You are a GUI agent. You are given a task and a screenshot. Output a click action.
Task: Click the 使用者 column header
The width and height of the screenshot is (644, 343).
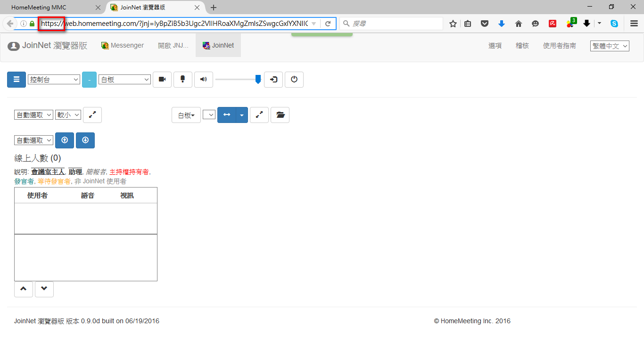coord(37,195)
